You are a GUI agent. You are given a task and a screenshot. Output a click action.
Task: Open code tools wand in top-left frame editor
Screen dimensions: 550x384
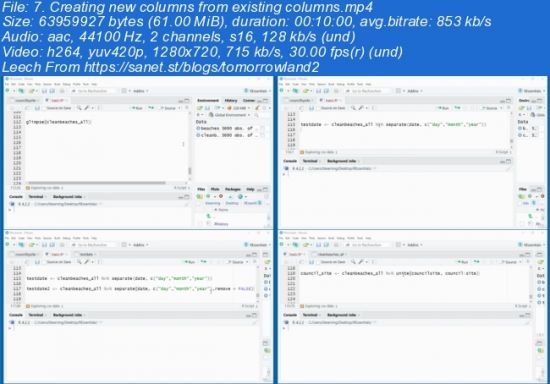pyautogui.click(x=87, y=108)
